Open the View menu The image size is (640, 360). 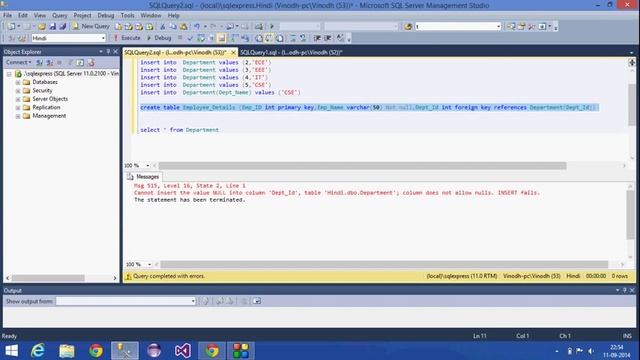(40, 15)
